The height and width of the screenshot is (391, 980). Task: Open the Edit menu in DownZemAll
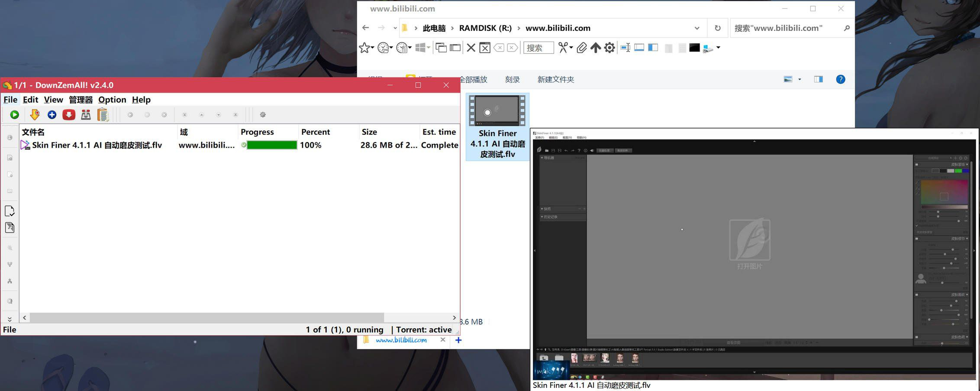coord(30,100)
